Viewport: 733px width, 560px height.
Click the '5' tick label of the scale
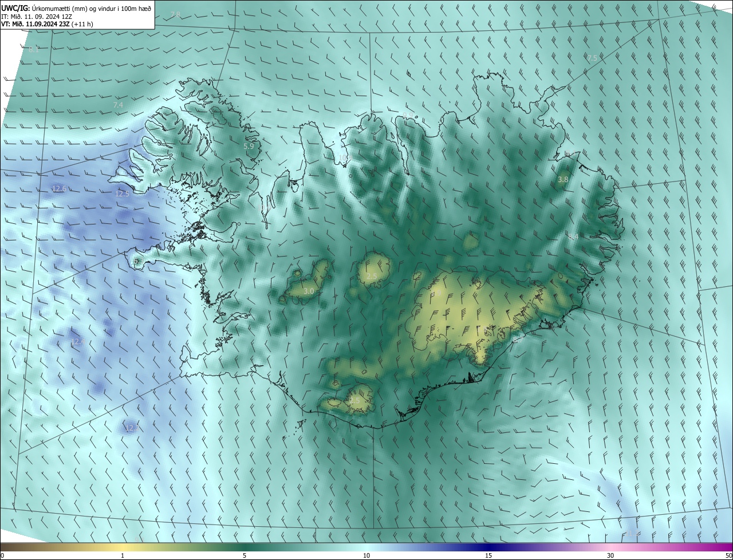pyautogui.click(x=245, y=556)
